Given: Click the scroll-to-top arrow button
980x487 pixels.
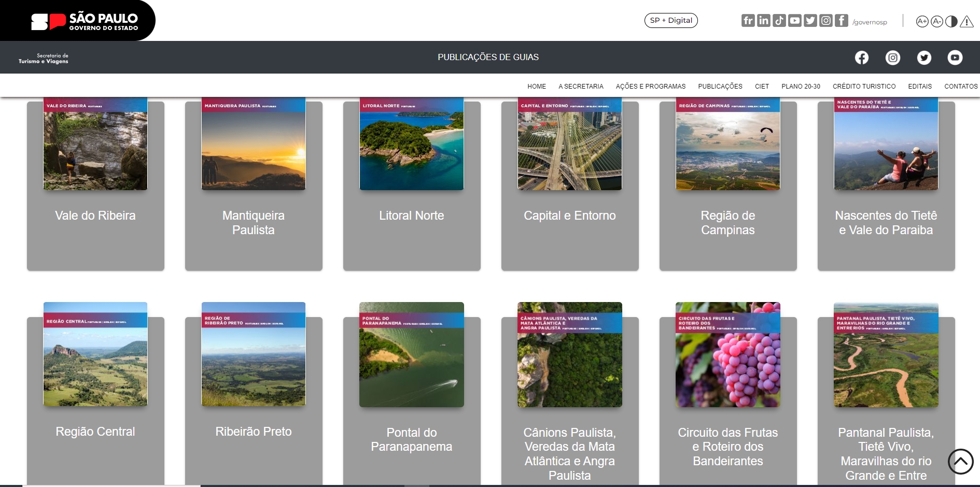Looking at the screenshot, I should [x=960, y=461].
